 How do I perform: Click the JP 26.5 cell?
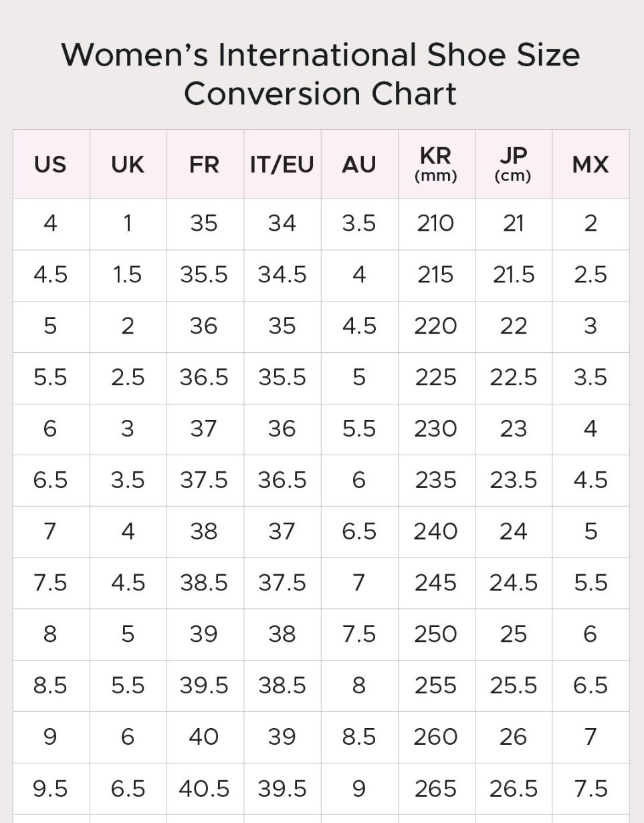tap(514, 789)
